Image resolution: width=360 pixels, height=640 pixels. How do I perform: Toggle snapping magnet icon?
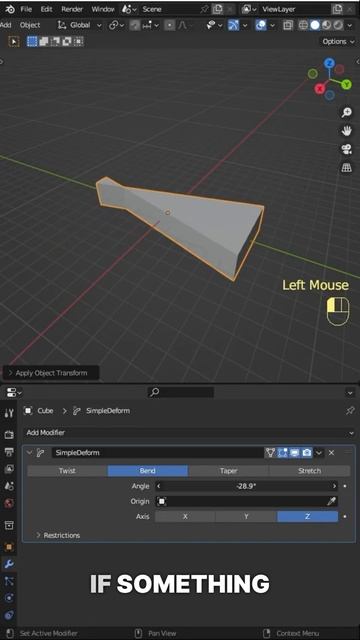pos(135,25)
